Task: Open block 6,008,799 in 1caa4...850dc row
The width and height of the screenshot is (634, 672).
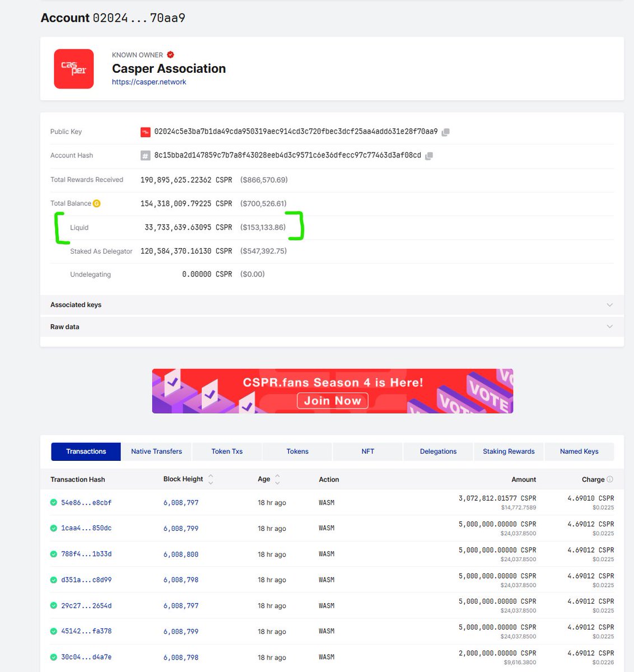Action: coord(181,529)
